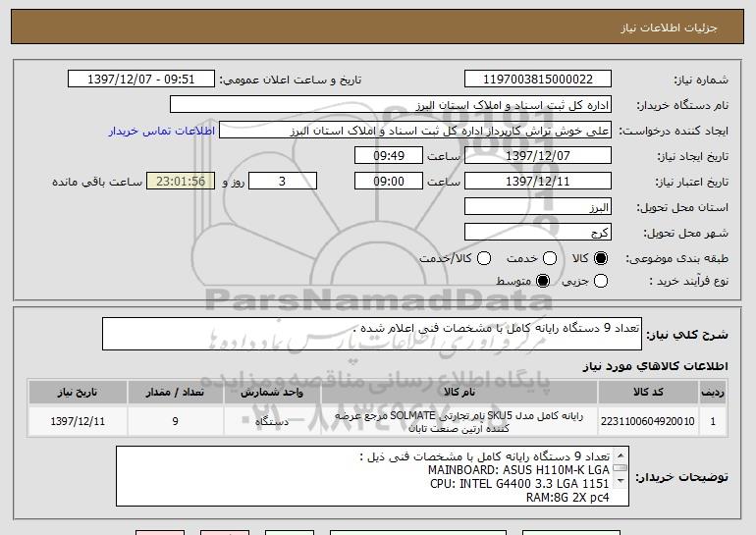The image size is (756, 535).
Task: Click the creation date field 1397/12/07
Action: [x=538, y=156]
